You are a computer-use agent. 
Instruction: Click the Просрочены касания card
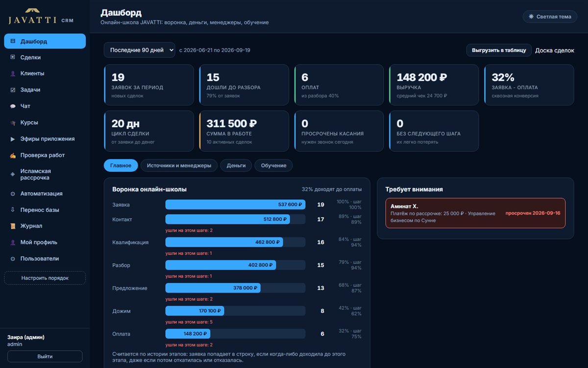[x=339, y=131]
